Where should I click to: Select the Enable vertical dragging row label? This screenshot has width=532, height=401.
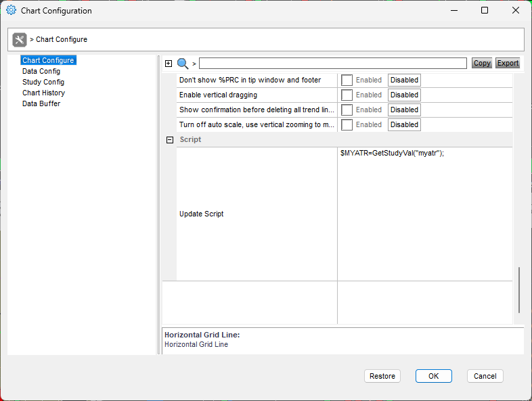(218, 95)
